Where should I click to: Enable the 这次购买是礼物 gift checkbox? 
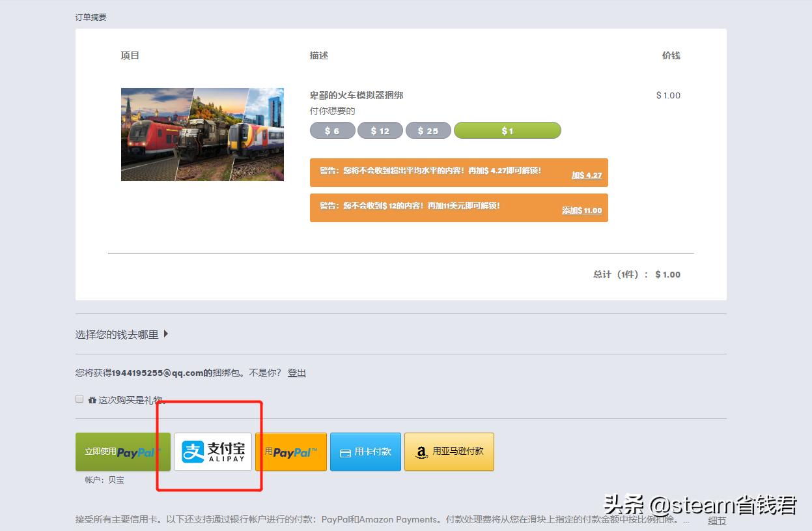coord(79,399)
